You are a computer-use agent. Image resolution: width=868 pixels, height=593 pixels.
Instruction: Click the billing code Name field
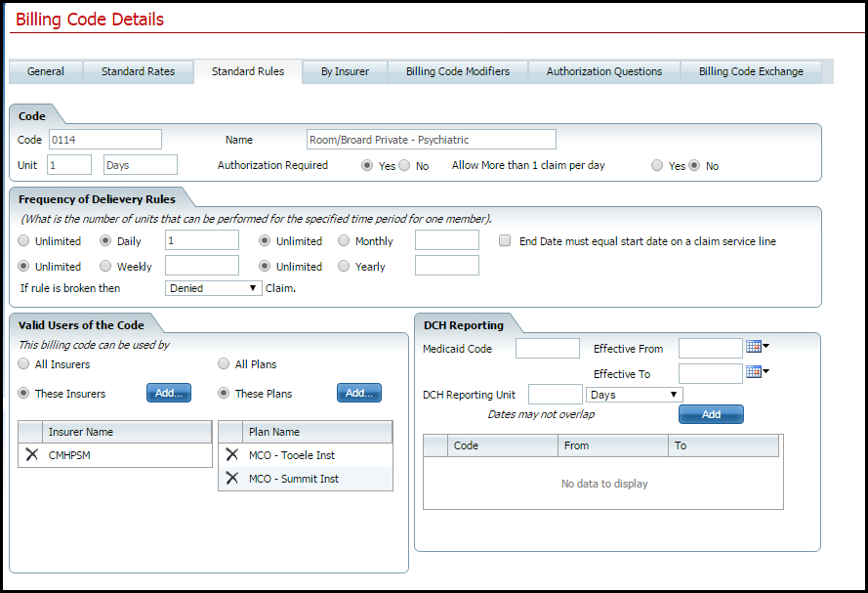431,140
